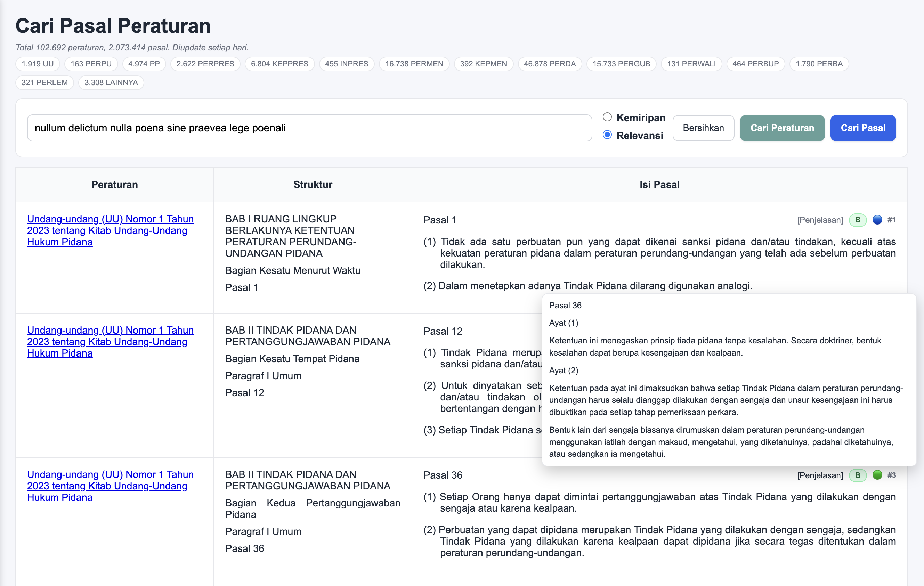This screenshot has height=586, width=924.
Task: Click the blue dot icon in Pasal 1 row
Action: tap(877, 220)
